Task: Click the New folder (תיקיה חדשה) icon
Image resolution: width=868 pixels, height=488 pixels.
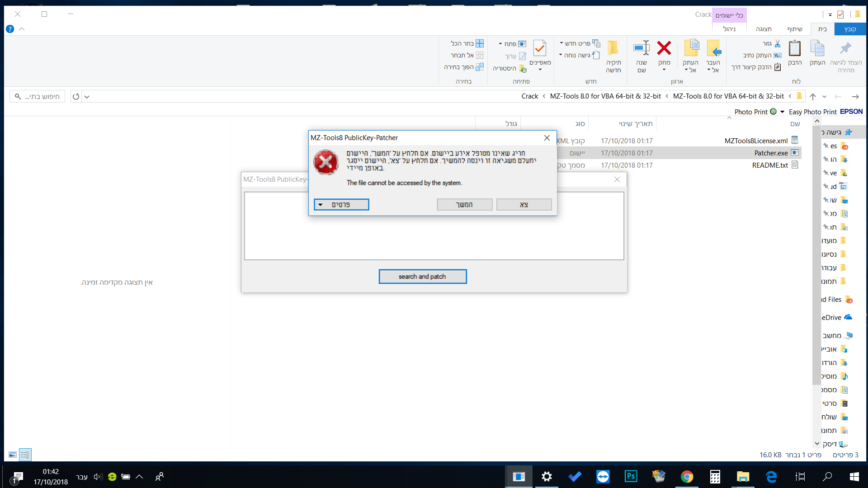Action: pyautogui.click(x=613, y=48)
